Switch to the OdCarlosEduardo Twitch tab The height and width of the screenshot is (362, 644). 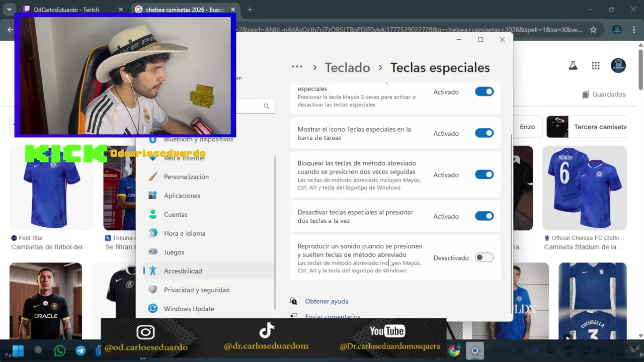coord(72,10)
